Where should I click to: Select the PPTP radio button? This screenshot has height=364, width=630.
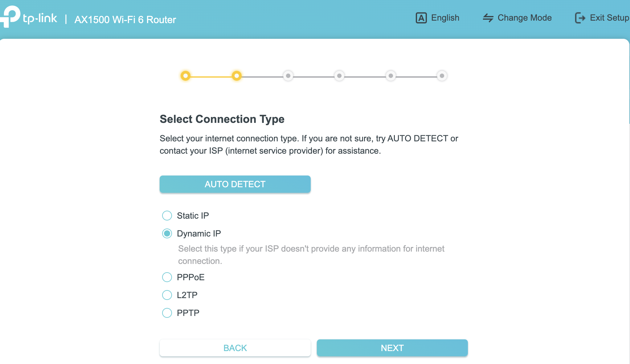[167, 313]
